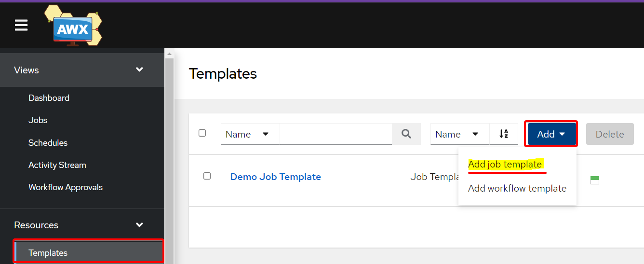Click the magnifying glass search icon
The width and height of the screenshot is (644, 264).
(406, 134)
